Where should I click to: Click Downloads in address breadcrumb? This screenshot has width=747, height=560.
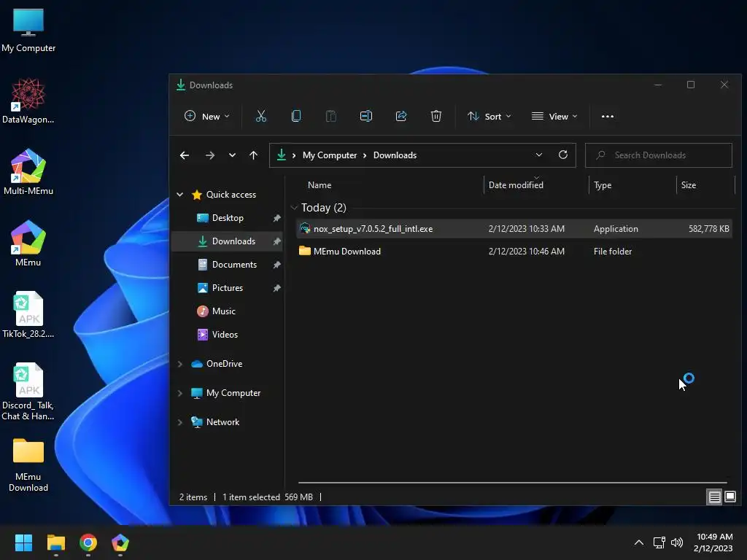click(x=395, y=155)
